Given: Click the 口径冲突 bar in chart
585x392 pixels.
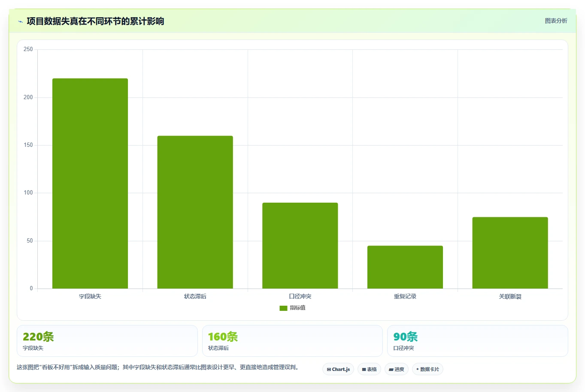Looking at the screenshot, I should point(300,246).
